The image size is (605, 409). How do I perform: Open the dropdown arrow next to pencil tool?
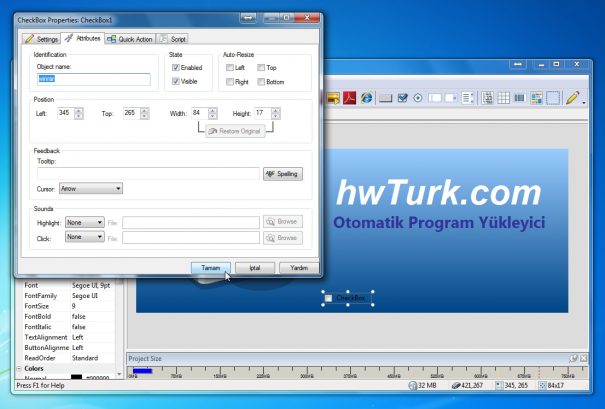584,103
